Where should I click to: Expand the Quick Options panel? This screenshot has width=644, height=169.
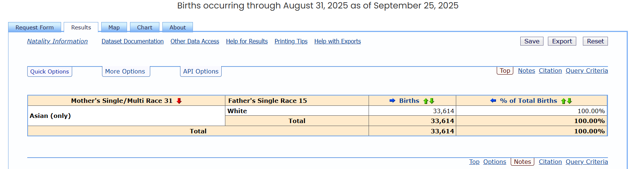pyautogui.click(x=50, y=72)
